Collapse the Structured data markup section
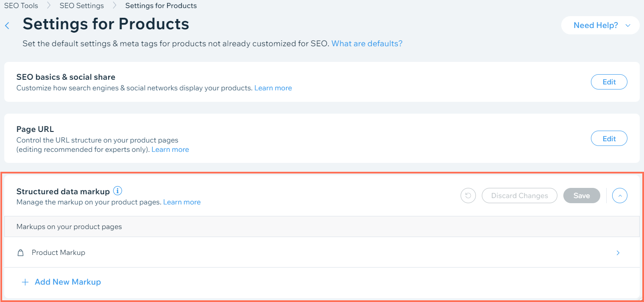 point(619,196)
